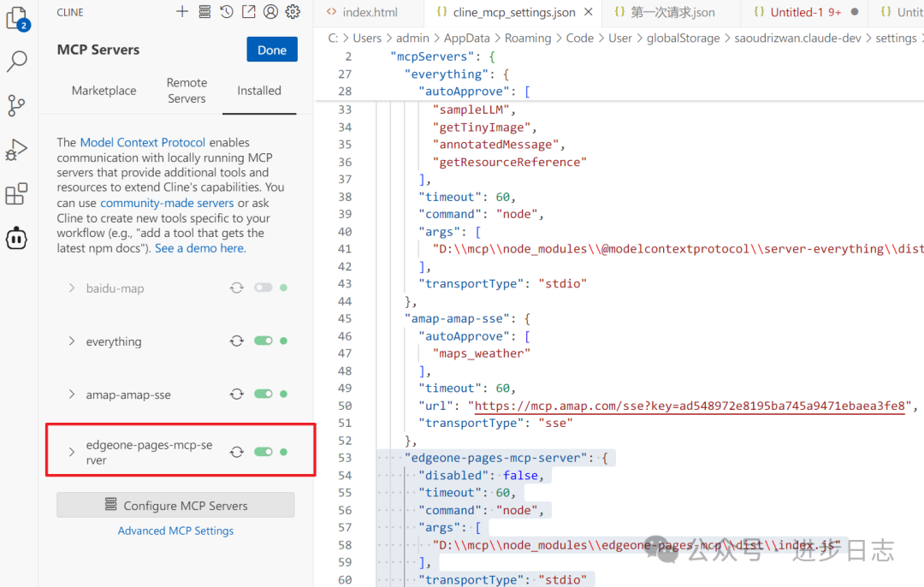Click the "annotatedMessage" entry in editor
Screen dimensions: 924x587
pos(495,145)
